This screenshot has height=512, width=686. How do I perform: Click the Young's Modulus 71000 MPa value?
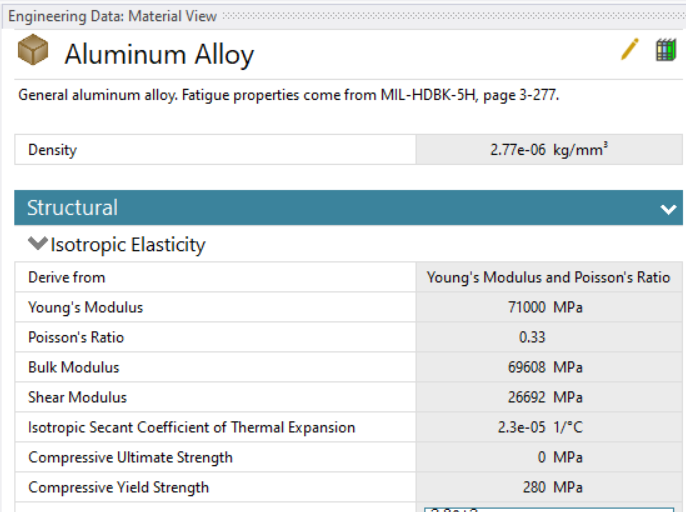pyautogui.click(x=548, y=307)
